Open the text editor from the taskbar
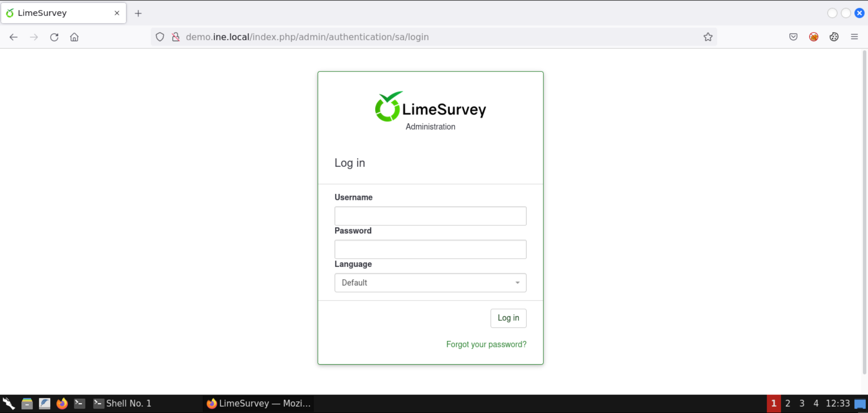The height and width of the screenshot is (413, 868). (x=45, y=404)
